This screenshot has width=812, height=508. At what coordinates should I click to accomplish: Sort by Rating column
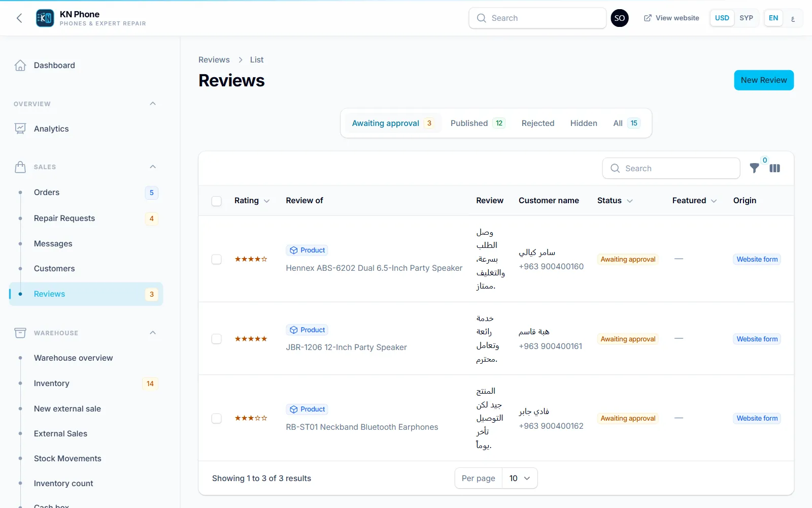tap(252, 201)
